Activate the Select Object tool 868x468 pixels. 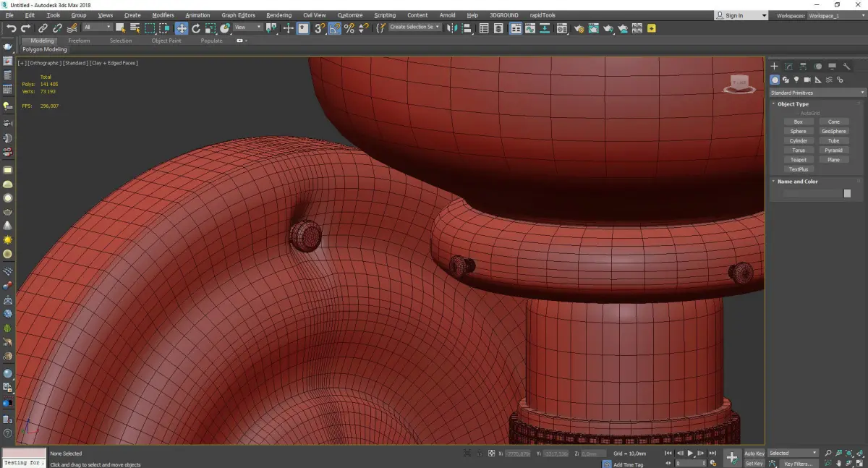[x=120, y=28]
